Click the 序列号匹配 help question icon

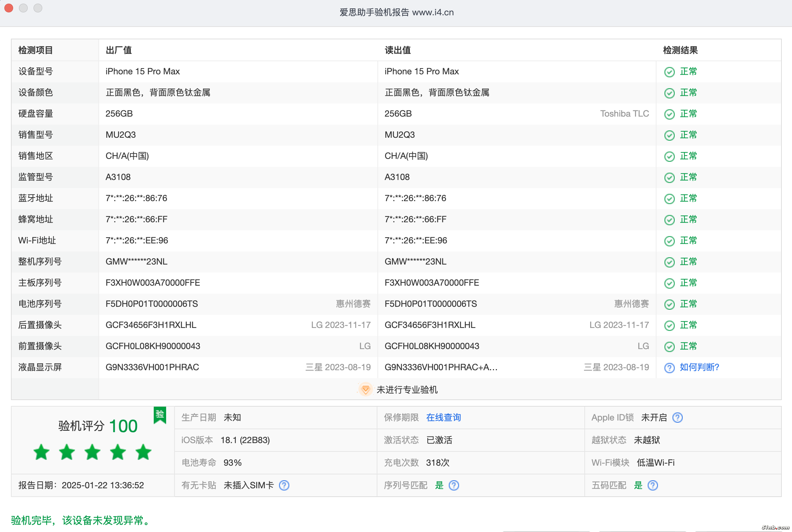pos(454,485)
